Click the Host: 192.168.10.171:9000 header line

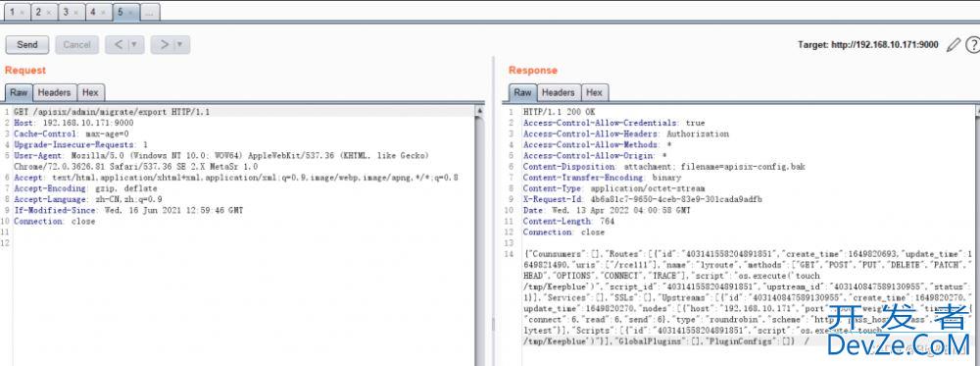tap(73, 124)
